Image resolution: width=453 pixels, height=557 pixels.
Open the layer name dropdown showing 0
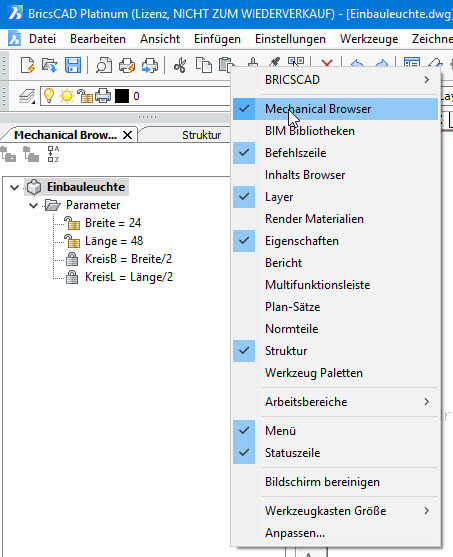coord(136,96)
